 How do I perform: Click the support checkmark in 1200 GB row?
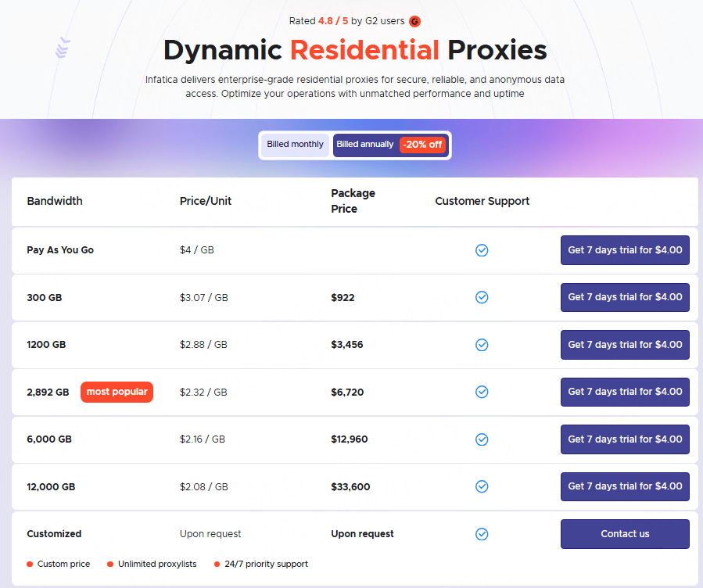482,345
